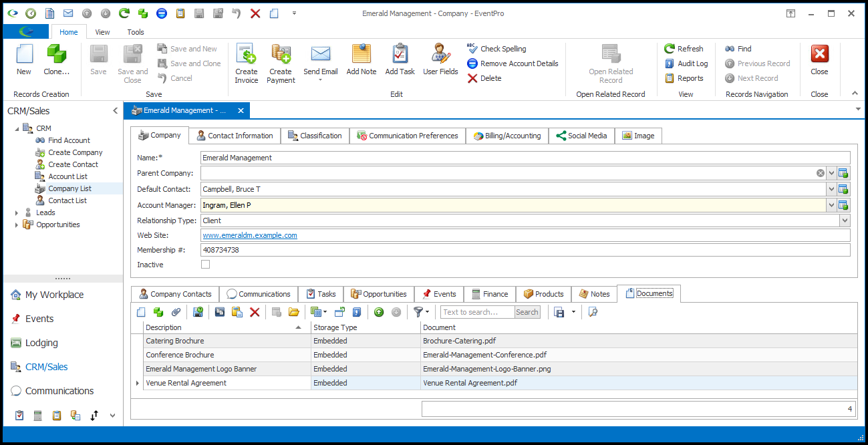Open the emeraldm.example.com website link
This screenshot has width=868, height=445.
(250, 235)
